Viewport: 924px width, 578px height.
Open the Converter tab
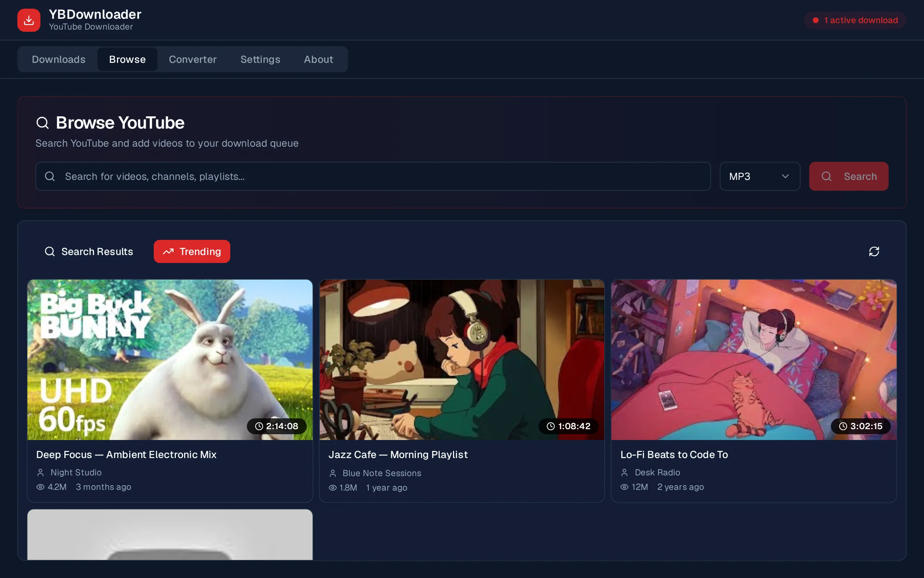(193, 59)
